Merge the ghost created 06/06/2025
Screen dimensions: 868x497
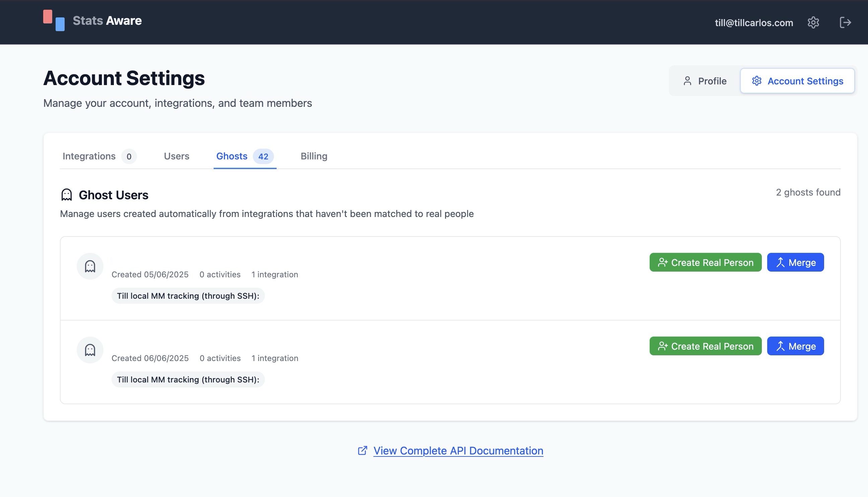(x=795, y=346)
